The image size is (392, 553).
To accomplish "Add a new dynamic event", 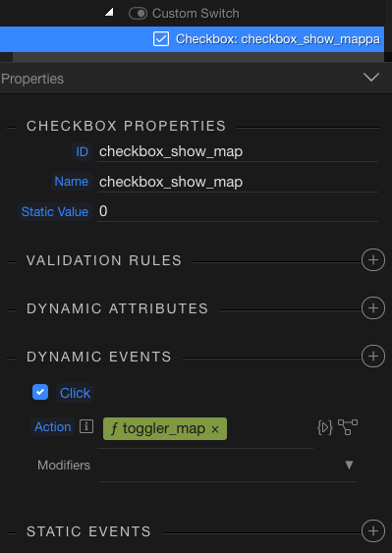I will tap(373, 356).
